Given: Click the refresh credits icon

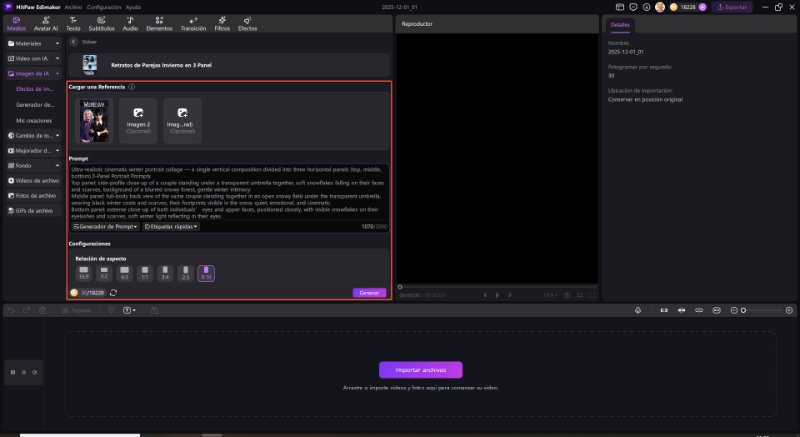Looking at the screenshot, I should point(113,293).
